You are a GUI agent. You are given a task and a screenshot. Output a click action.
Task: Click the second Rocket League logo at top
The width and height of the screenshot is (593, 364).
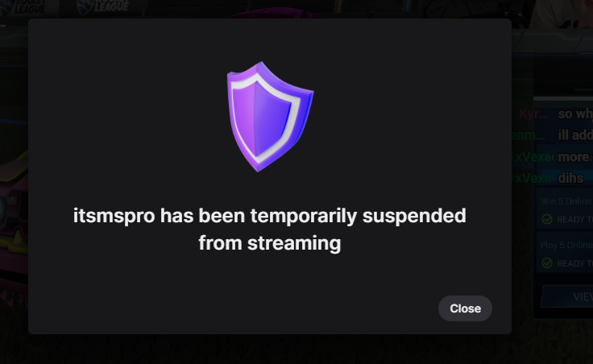pyautogui.click(x=102, y=6)
